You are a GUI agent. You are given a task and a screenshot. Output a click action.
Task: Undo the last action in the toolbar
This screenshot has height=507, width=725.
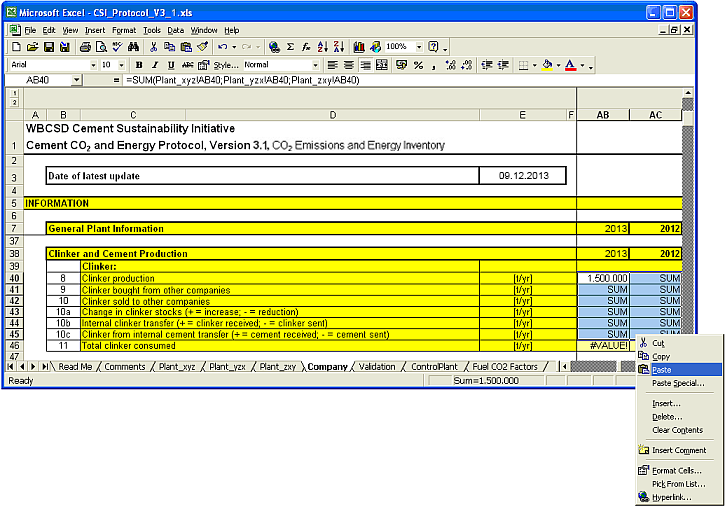click(x=222, y=47)
